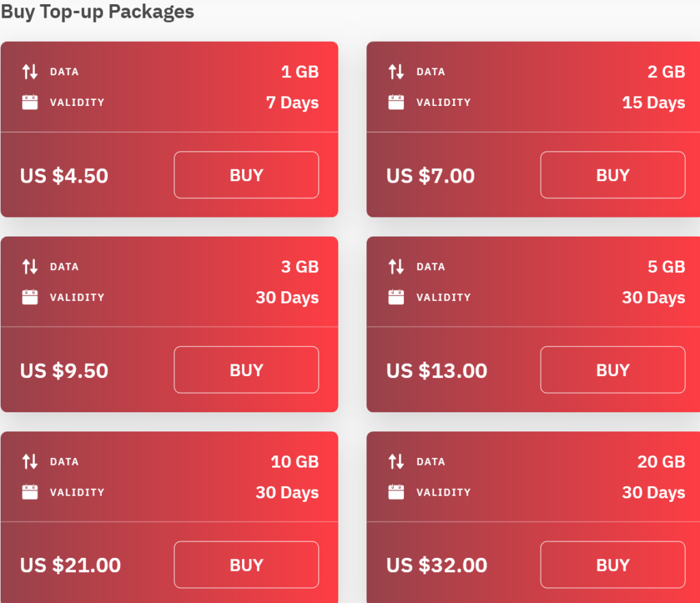
Task: Click the data arrows icon on 10 GB package
Action: (x=30, y=461)
